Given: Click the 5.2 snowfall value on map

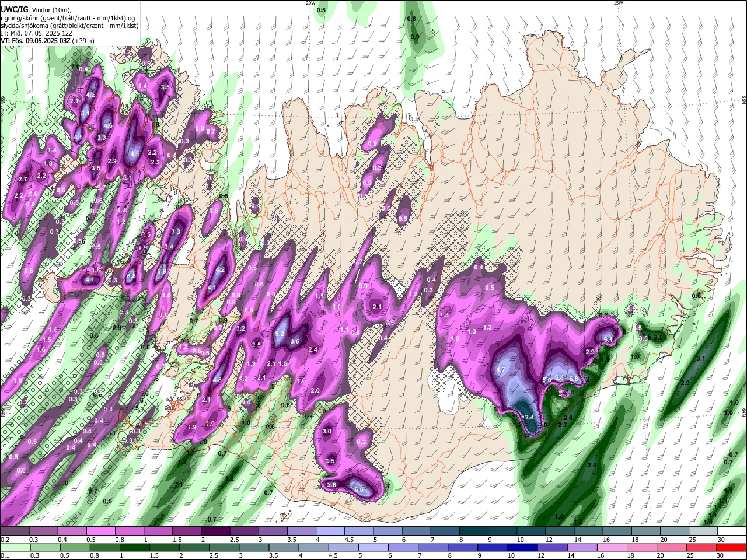Looking at the screenshot, I should pos(280,334).
